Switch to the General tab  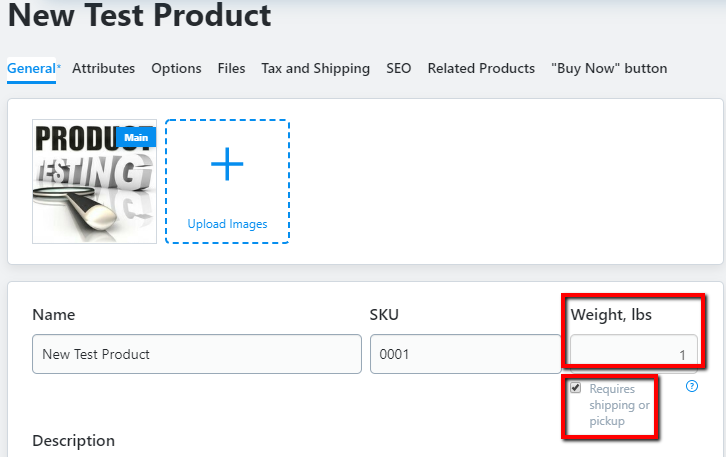click(x=31, y=69)
